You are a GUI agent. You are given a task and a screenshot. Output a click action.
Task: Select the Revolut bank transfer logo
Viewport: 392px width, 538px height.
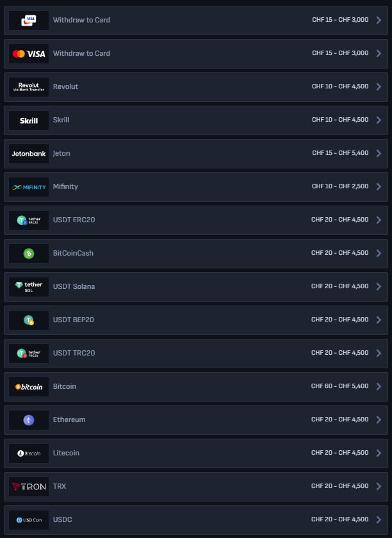[x=29, y=87]
